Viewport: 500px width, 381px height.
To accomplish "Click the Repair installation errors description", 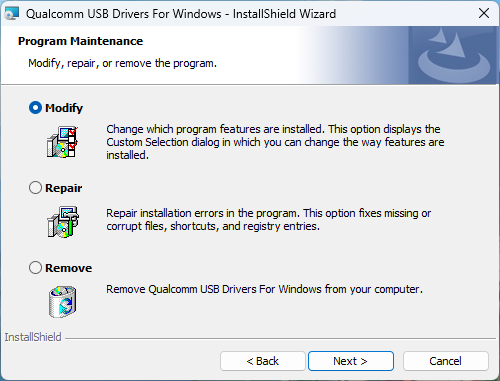I will pos(269,220).
